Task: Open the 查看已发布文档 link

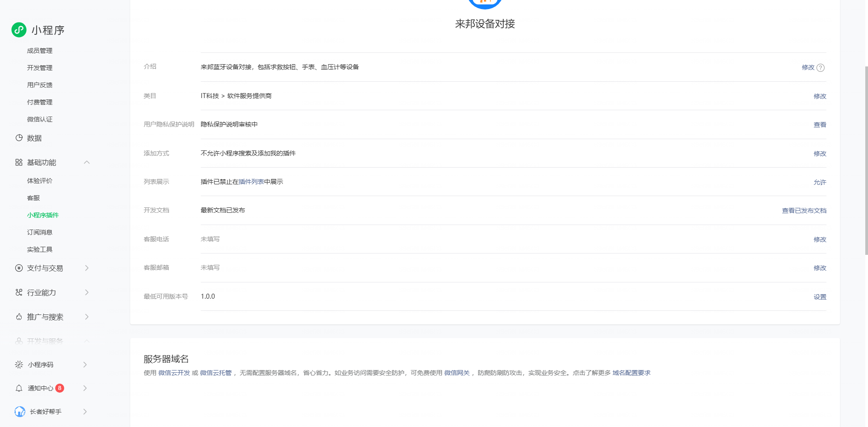Action: [x=804, y=211]
